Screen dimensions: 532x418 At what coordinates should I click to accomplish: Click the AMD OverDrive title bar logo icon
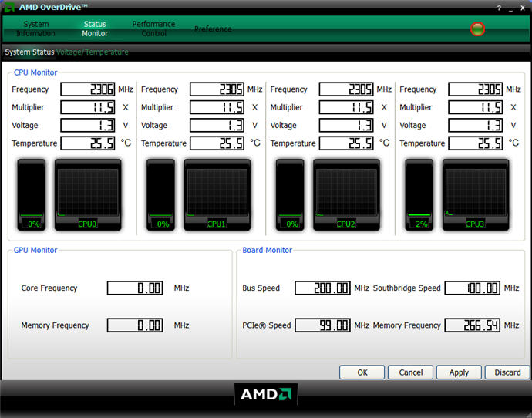pos(9,7)
